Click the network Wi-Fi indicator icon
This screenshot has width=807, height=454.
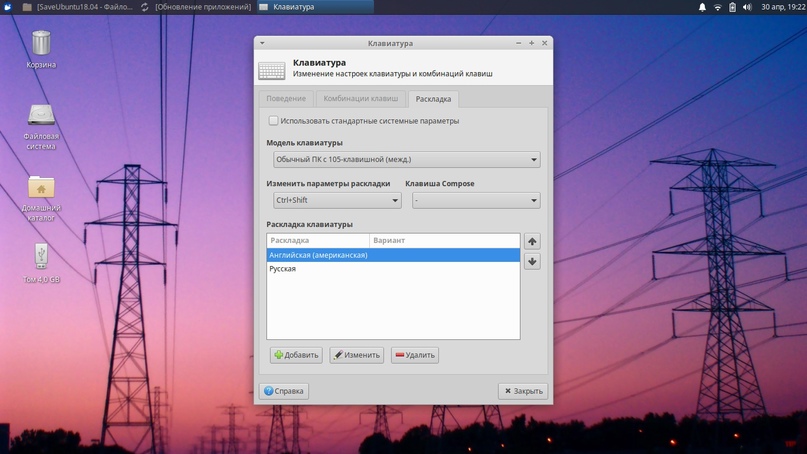[717, 7]
